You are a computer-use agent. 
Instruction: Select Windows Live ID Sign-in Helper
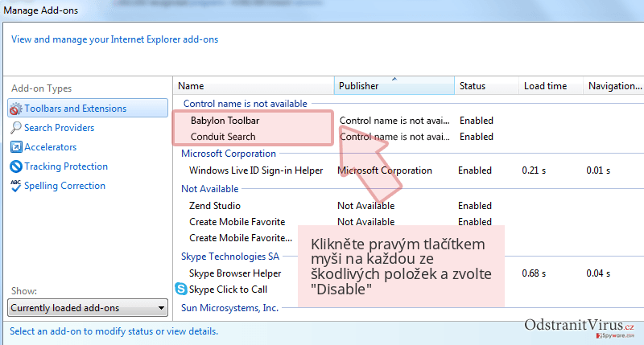[x=256, y=170]
